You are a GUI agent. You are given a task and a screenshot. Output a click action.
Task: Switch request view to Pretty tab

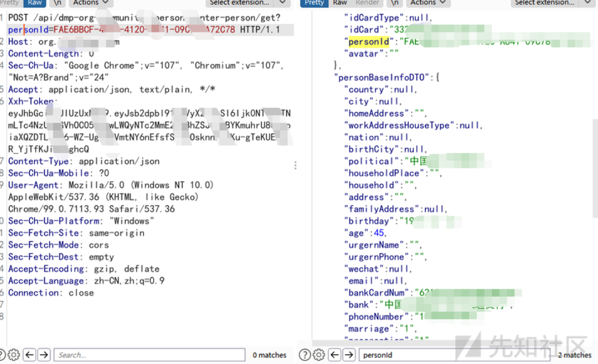point(10,3)
